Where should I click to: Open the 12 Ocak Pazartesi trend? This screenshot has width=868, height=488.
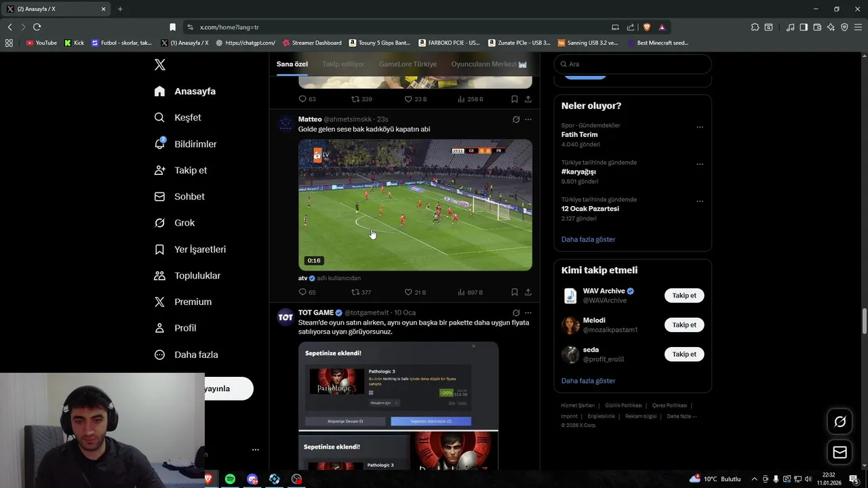[590, 209]
